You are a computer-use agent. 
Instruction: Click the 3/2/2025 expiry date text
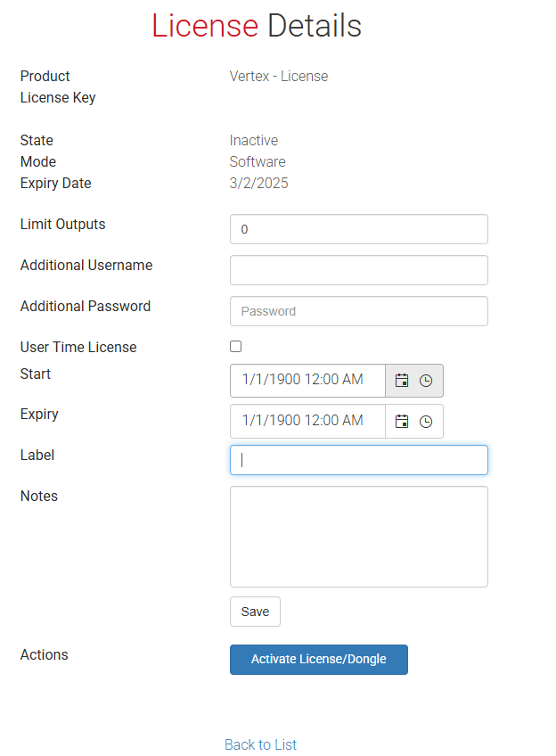pyautogui.click(x=259, y=183)
